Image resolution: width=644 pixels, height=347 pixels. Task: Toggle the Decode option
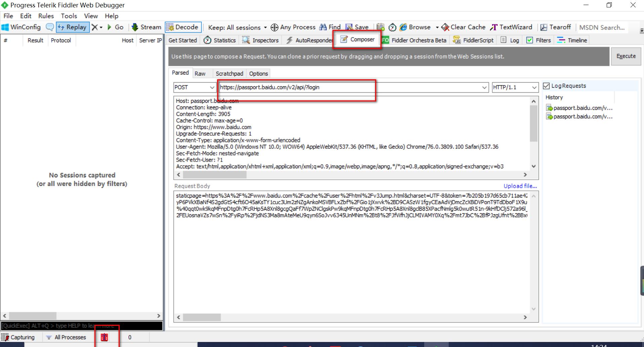(x=183, y=27)
